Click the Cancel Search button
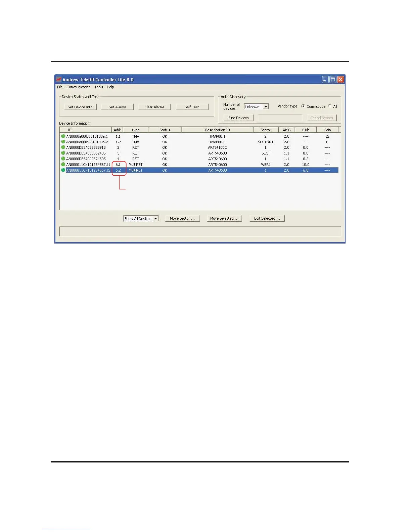The width and height of the screenshot is (411, 532). pos(322,118)
